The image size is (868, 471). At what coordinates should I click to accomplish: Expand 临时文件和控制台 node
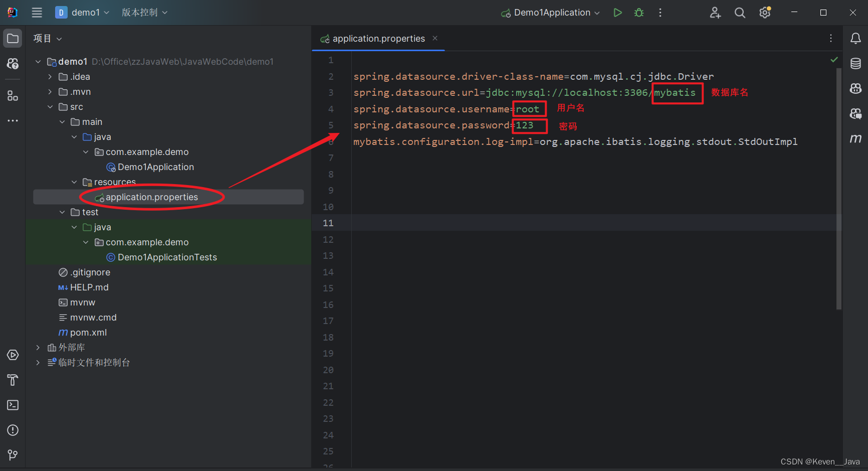(x=38, y=363)
